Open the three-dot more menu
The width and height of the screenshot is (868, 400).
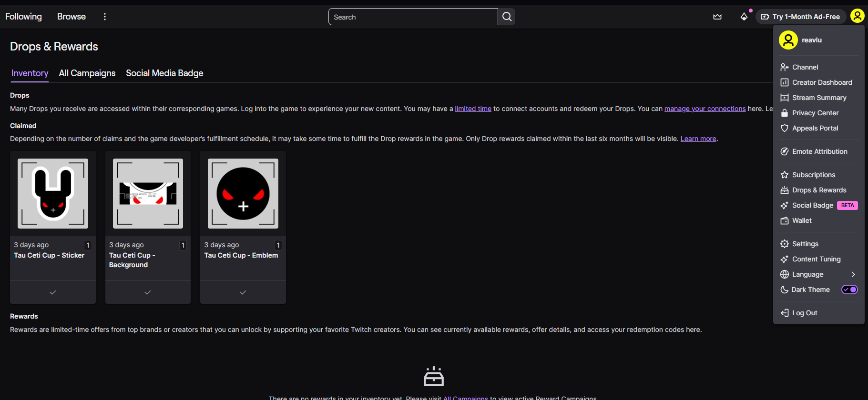pos(105,17)
